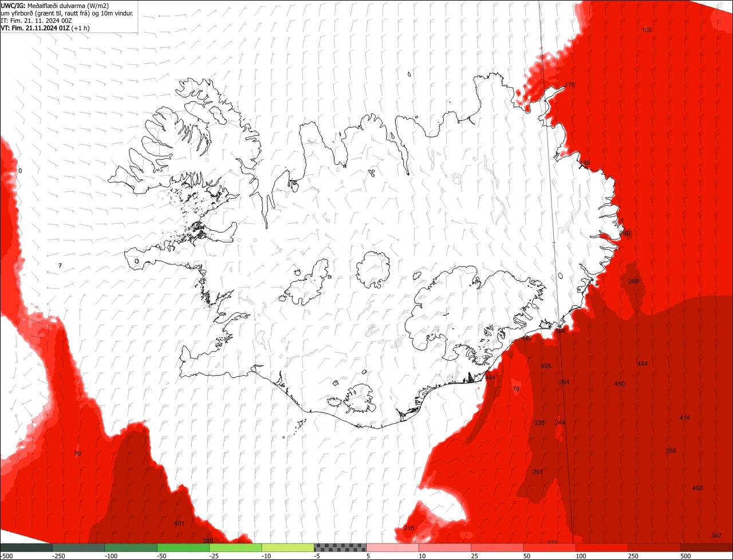Select the flux value 264 on the map
733x560 pixels.
coord(564,382)
